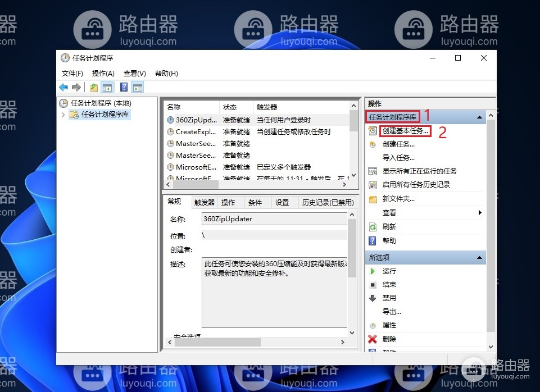Screen dimensions: 540x392
Task: Click the stop square icon beside 结束
Action: tap(373, 285)
